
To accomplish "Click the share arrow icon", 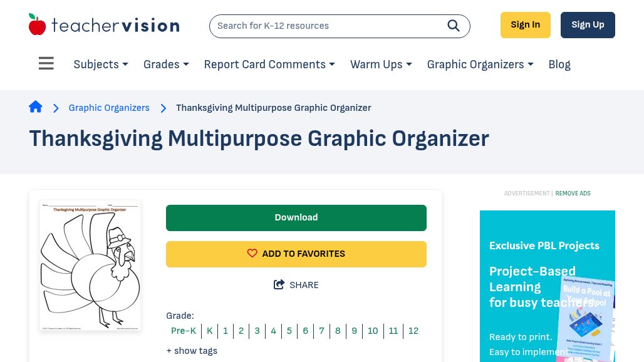I will [279, 284].
